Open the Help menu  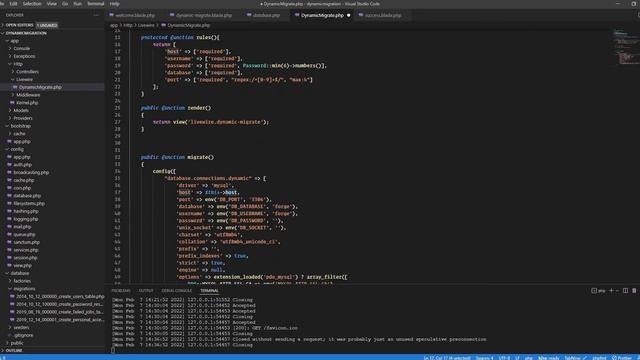point(115,4)
